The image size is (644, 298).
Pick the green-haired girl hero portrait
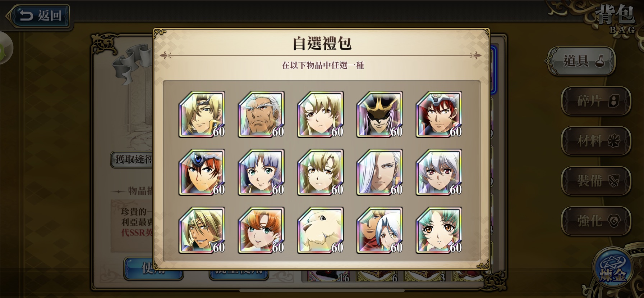pos(439,230)
